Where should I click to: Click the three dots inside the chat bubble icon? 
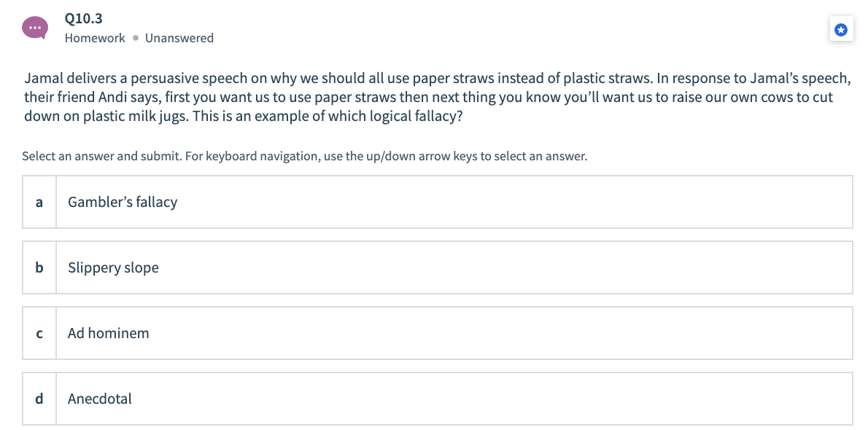34,27
